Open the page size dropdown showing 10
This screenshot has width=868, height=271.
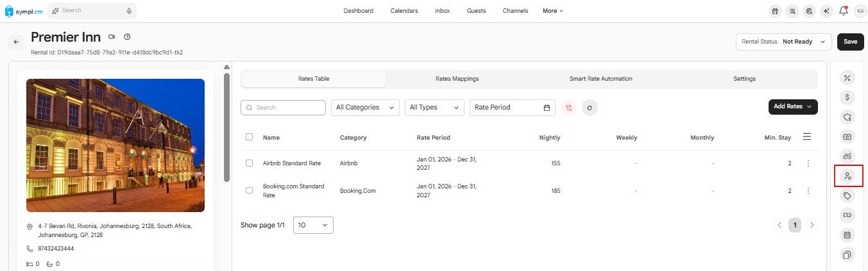(313, 225)
